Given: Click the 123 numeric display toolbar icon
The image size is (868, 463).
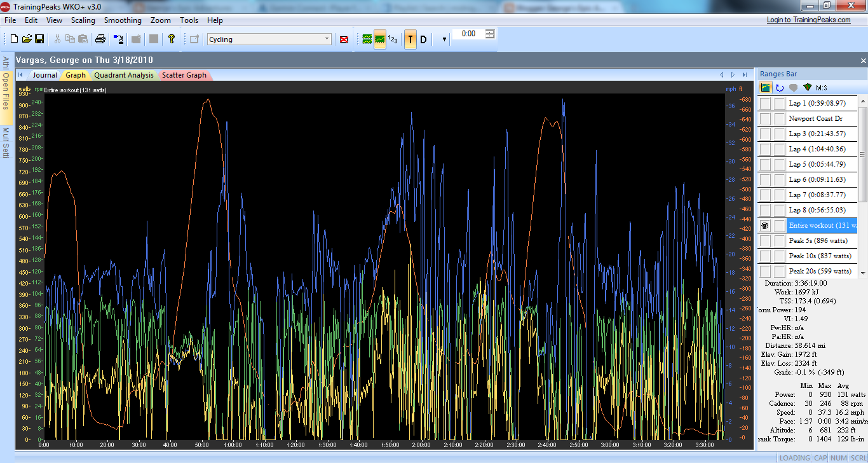Looking at the screenshot, I should pyautogui.click(x=393, y=39).
